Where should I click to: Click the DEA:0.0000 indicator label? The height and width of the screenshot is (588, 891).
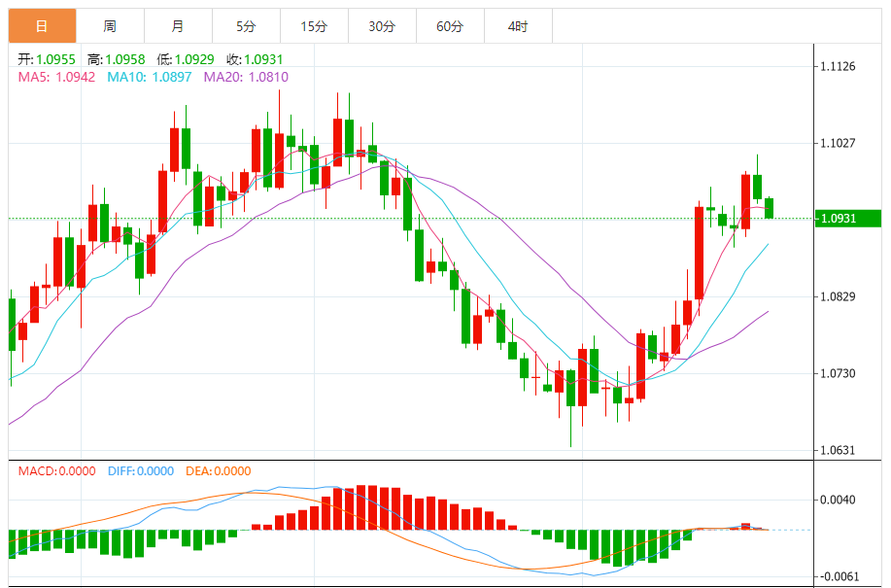pos(219,471)
